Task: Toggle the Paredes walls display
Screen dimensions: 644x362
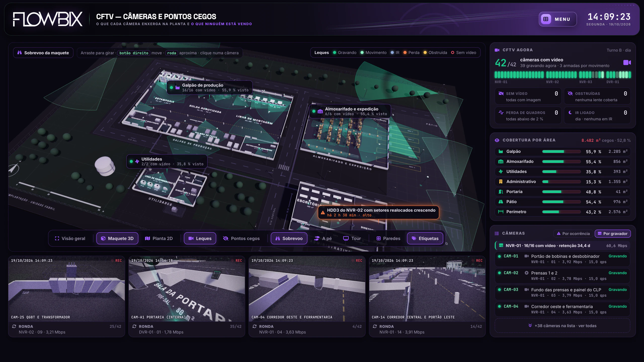Action: coord(388,238)
